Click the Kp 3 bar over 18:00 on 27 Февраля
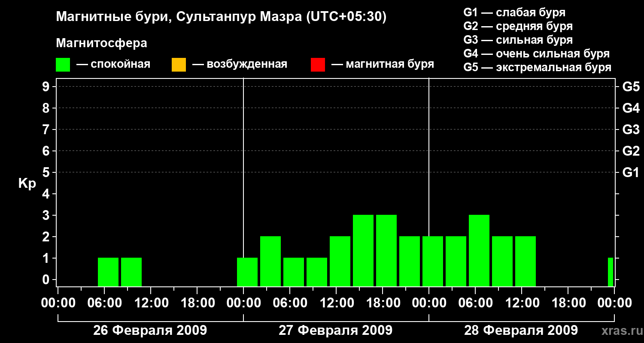Image resolution: width=644 pixels, height=343 pixels. click(386, 250)
